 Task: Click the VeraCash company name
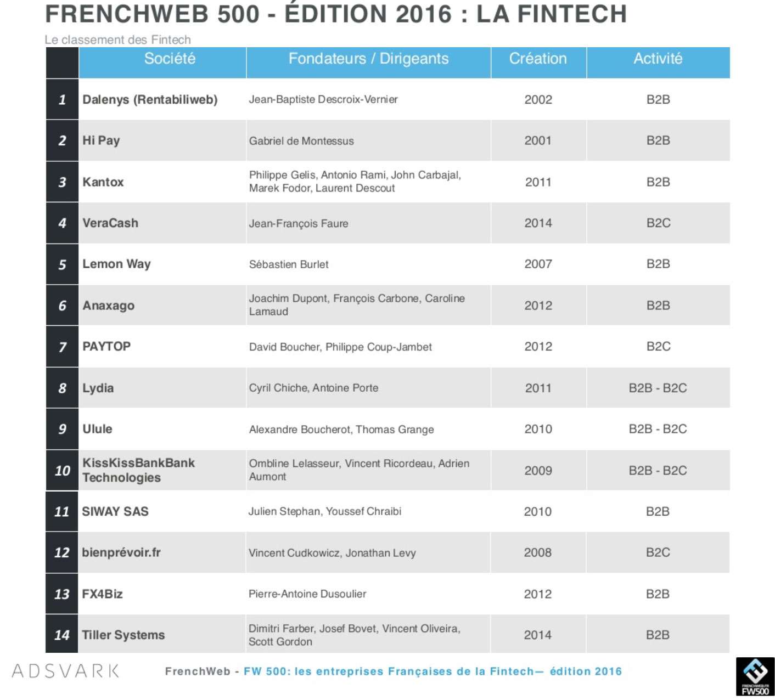[x=110, y=223]
